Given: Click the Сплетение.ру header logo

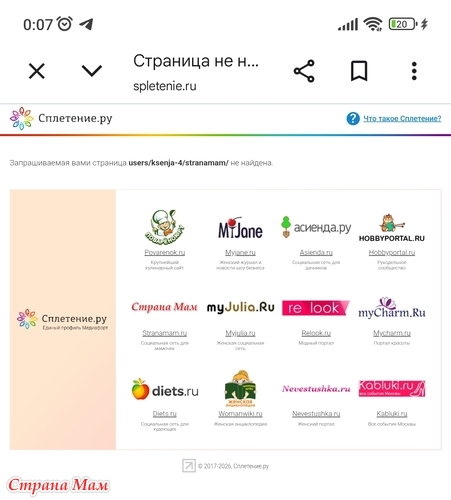Looking at the screenshot, I should click(x=61, y=118).
